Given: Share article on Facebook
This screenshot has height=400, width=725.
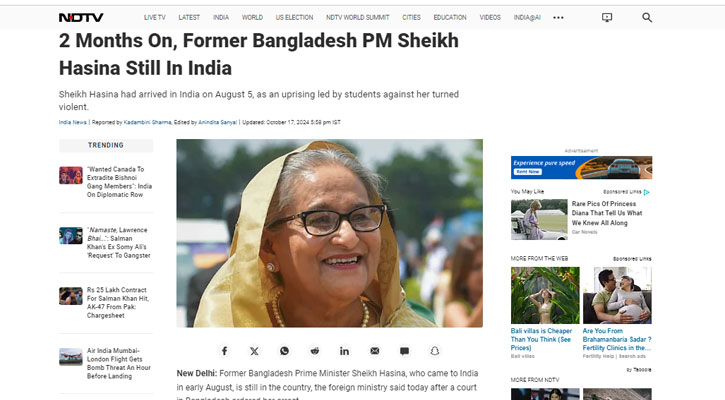Looking at the screenshot, I should [224, 351].
